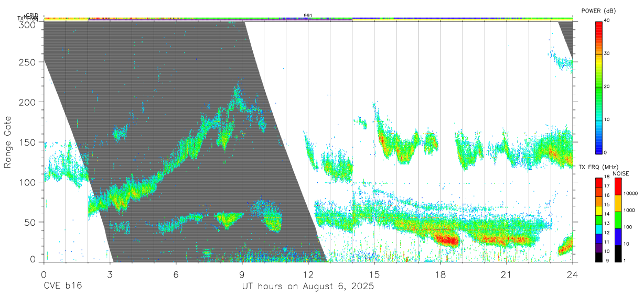
Task: Click the 10000 label on the noise scale
Action: [631, 193]
